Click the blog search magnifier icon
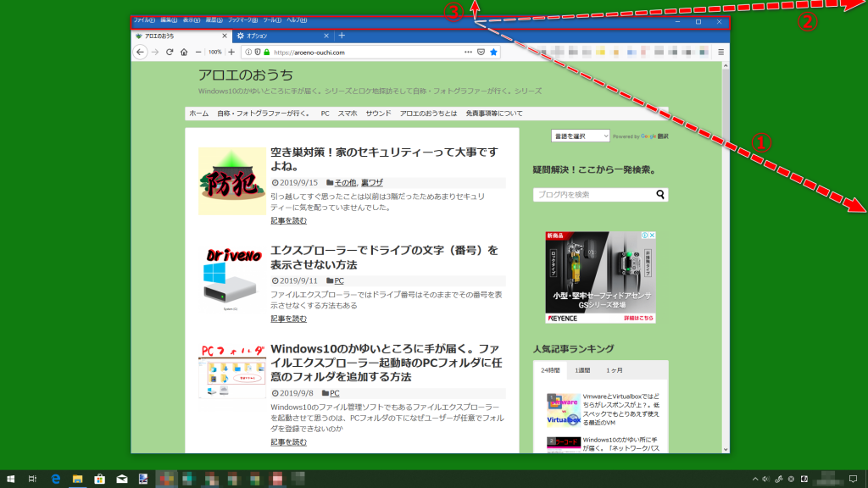 click(x=659, y=195)
